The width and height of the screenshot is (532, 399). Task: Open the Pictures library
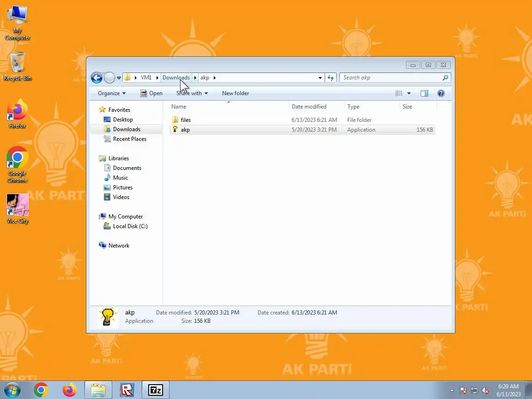122,187
